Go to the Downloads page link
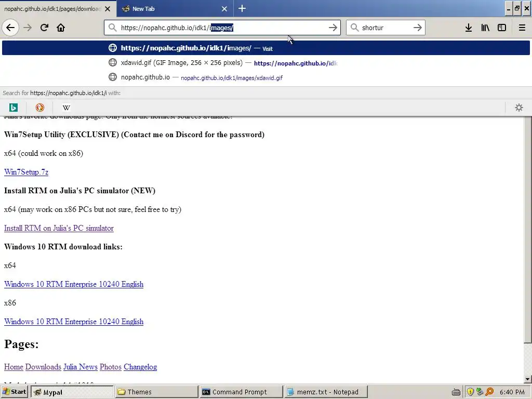The height and width of the screenshot is (399, 532). click(x=43, y=367)
